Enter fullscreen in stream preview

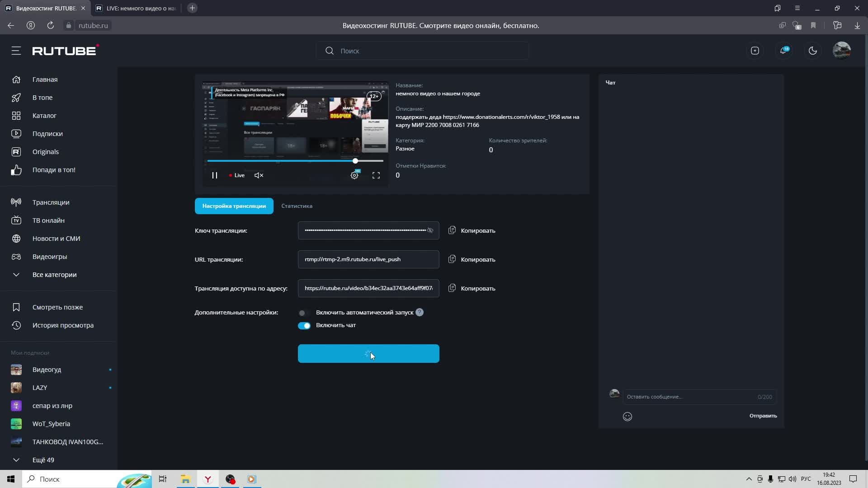[376, 175]
